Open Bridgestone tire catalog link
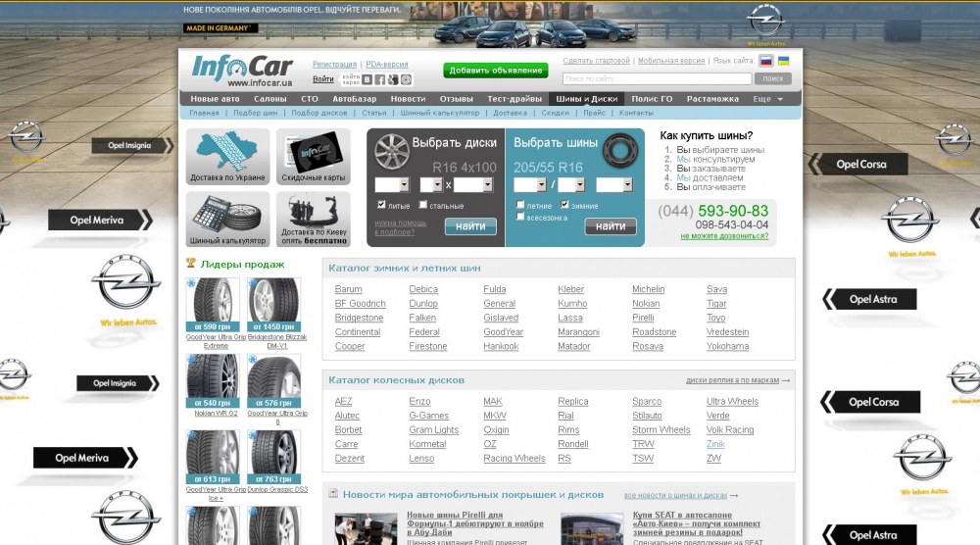The width and height of the screenshot is (980, 545). click(x=359, y=318)
